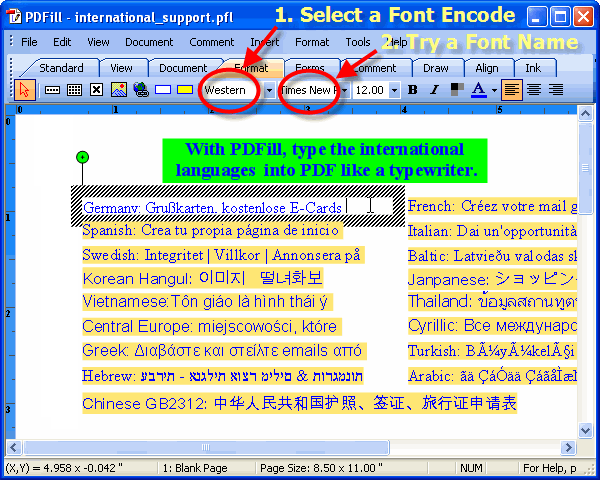Insert a text field tool

pyautogui.click(x=52, y=90)
